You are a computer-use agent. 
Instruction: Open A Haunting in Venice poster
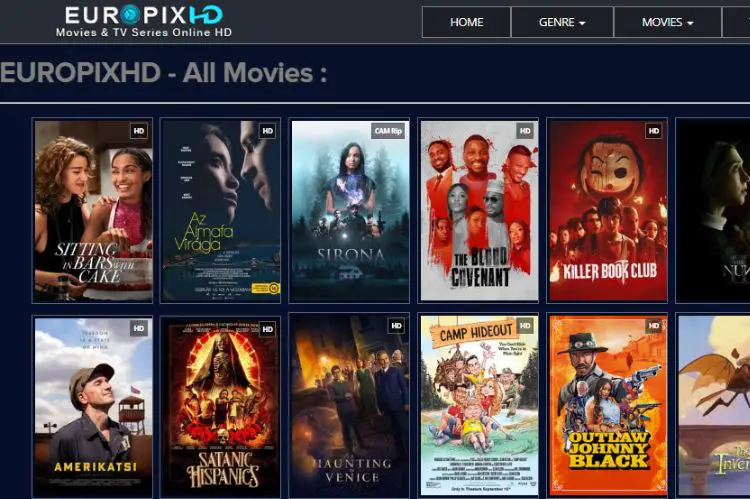351,406
